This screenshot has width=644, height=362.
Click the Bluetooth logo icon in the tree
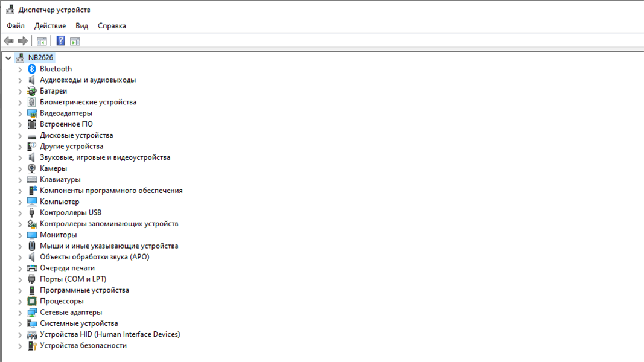pyautogui.click(x=32, y=69)
